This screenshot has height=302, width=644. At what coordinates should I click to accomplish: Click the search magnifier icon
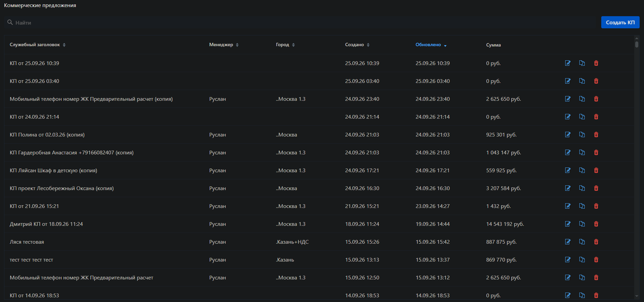point(10,22)
